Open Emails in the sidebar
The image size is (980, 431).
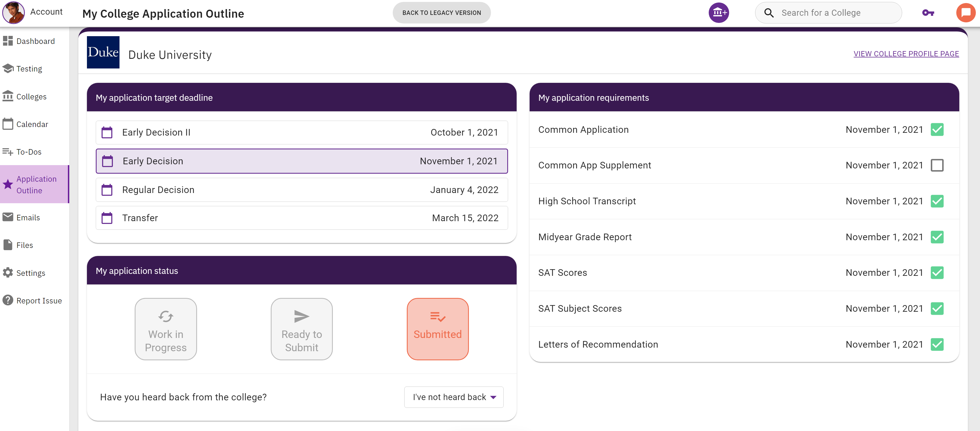pos(34,217)
